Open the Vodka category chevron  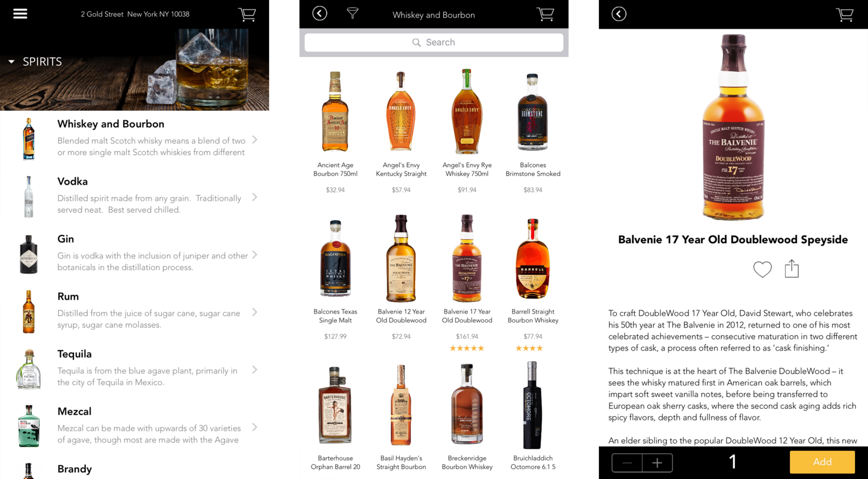(x=255, y=197)
